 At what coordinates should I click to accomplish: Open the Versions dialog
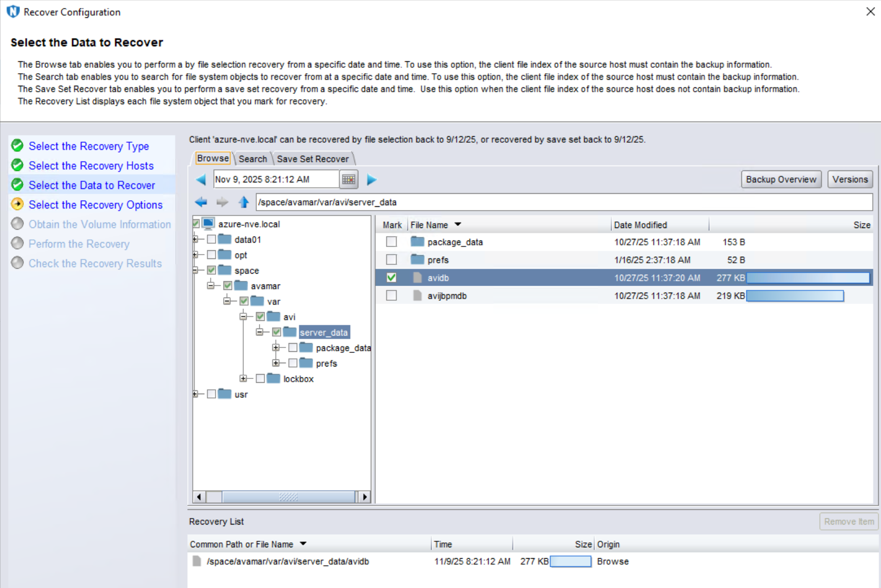tap(850, 179)
